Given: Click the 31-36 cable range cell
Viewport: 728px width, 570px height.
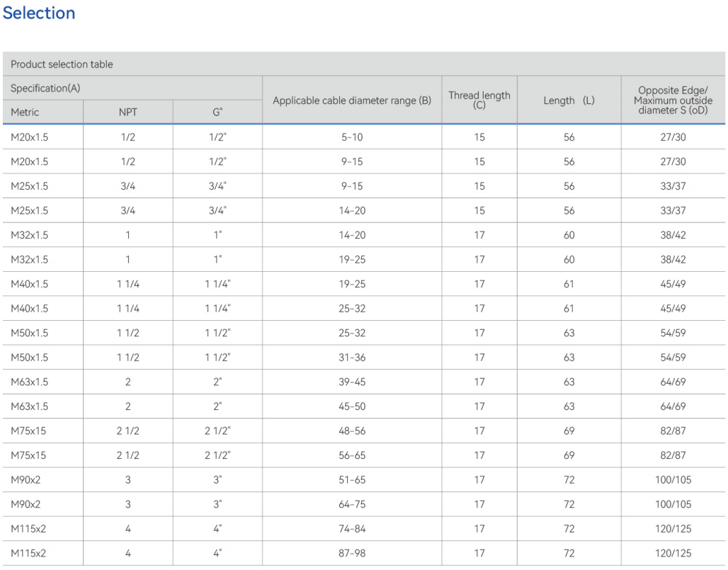Looking at the screenshot, I should (352, 358).
